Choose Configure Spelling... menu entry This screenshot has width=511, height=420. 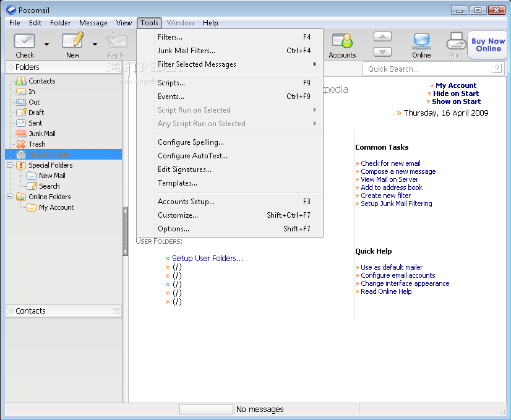point(238,142)
